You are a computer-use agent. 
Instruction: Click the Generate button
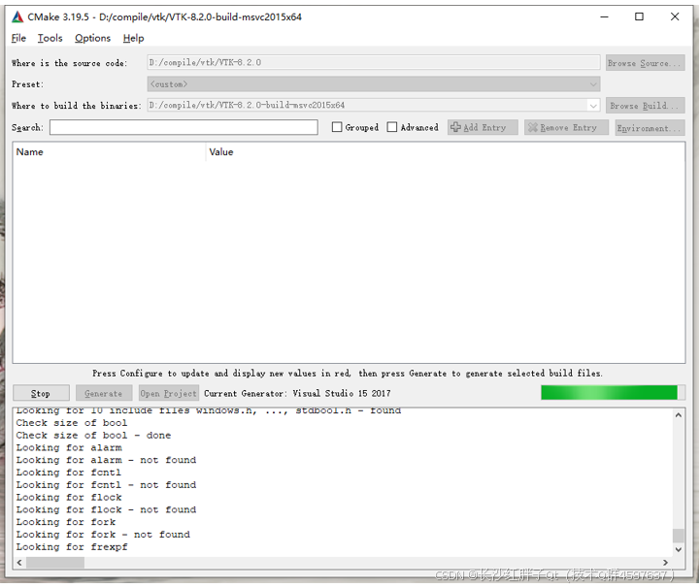[104, 393]
